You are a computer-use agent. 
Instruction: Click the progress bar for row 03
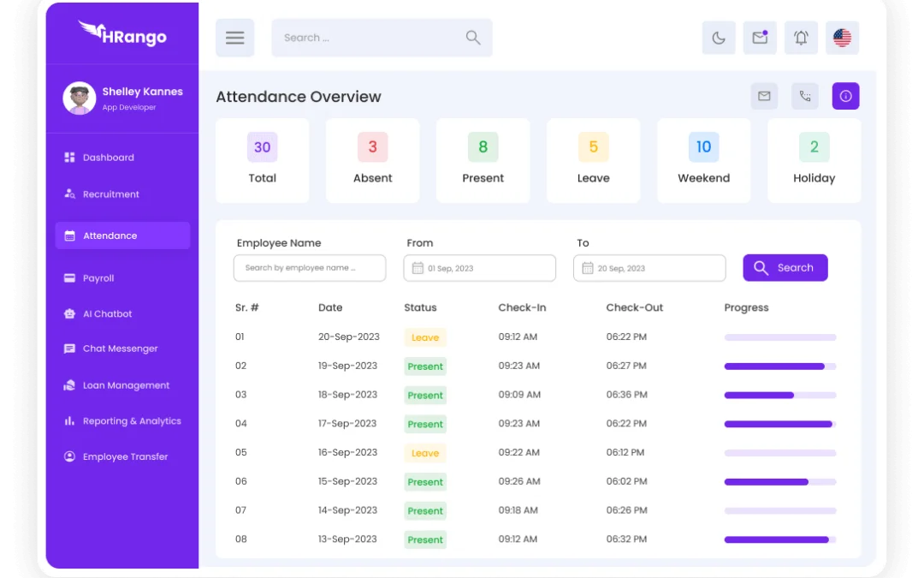pyautogui.click(x=779, y=395)
